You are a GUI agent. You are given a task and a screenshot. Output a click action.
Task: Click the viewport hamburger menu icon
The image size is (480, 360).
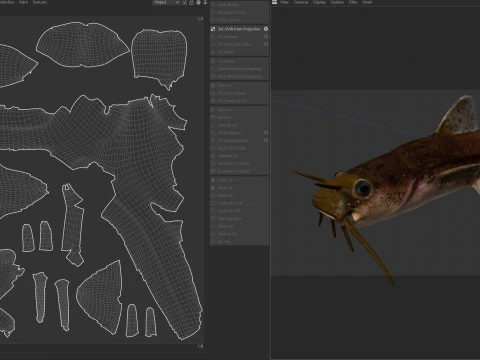click(274, 2)
